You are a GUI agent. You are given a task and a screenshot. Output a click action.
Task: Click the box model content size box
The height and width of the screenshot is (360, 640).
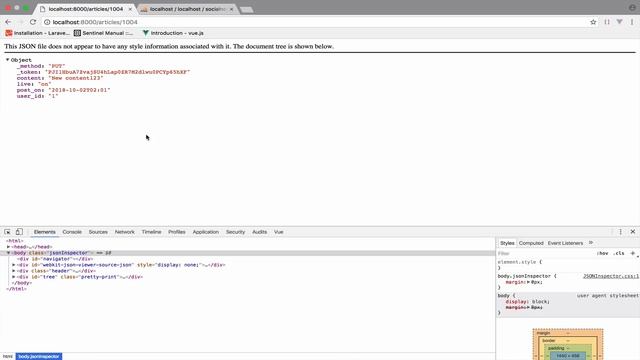(568, 356)
